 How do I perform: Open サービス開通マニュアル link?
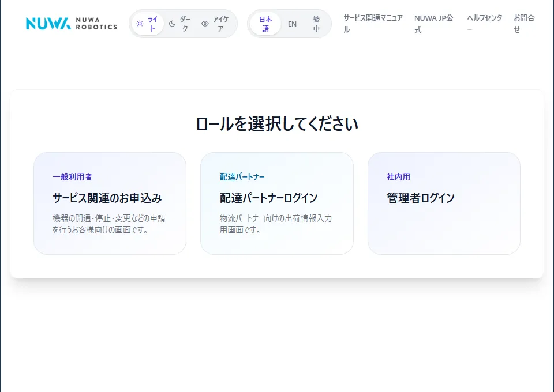tap(373, 24)
